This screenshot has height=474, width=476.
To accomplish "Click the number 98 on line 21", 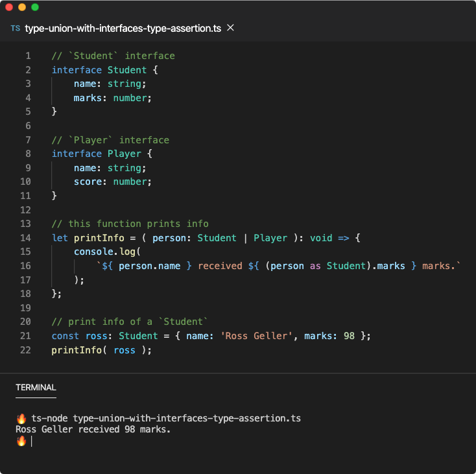I will tap(349, 336).
